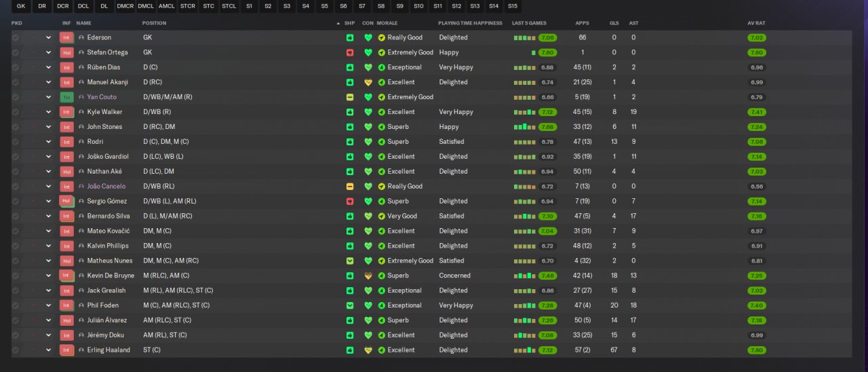Open selection dropdown for Stefan Ortega
Image resolution: width=868 pixels, height=372 pixels.
click(x=48, y=52)
